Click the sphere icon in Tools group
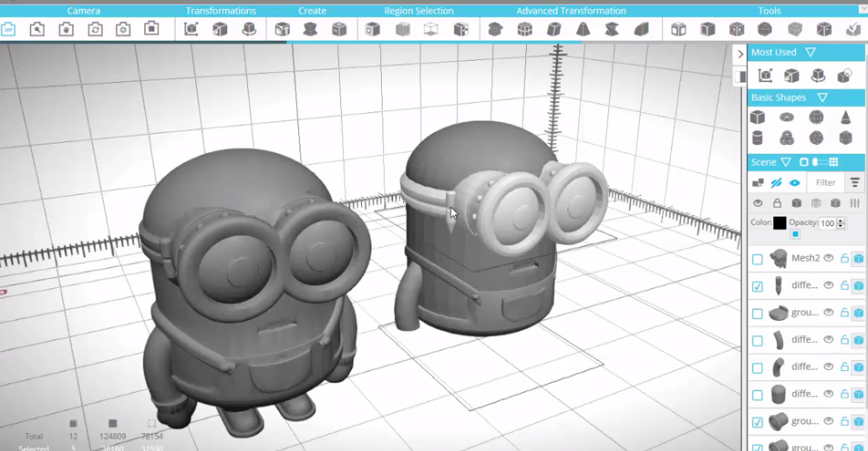The height and width of the screenshot is (451, 868). [764, 30]
